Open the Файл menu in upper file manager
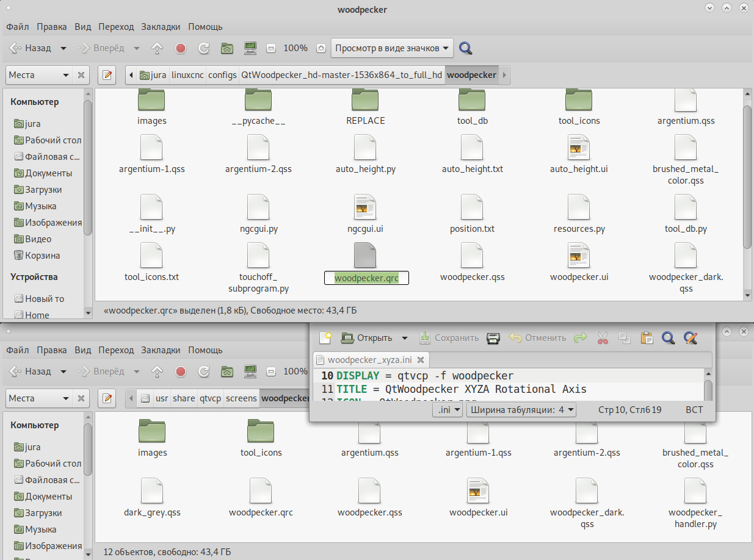This screenshot has height=560, width=754. coord(18,27)
